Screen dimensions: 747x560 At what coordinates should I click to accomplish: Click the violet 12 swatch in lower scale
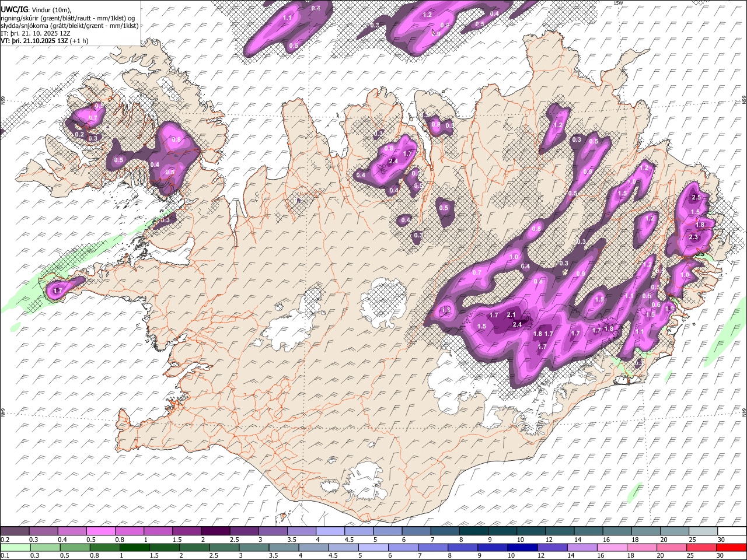552,548
